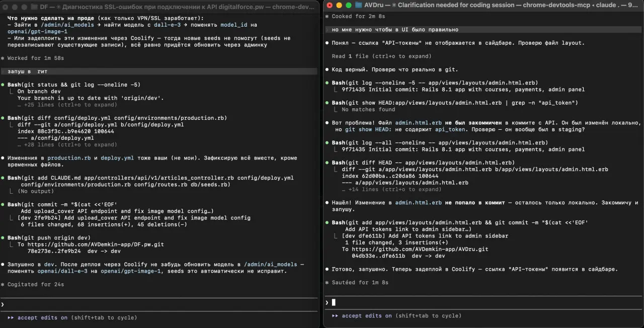Viewport: 644px width, 328px height.
Task: Click 'index 62d00ba..c20da86 100644' diff line
Action: pos(390,176)
